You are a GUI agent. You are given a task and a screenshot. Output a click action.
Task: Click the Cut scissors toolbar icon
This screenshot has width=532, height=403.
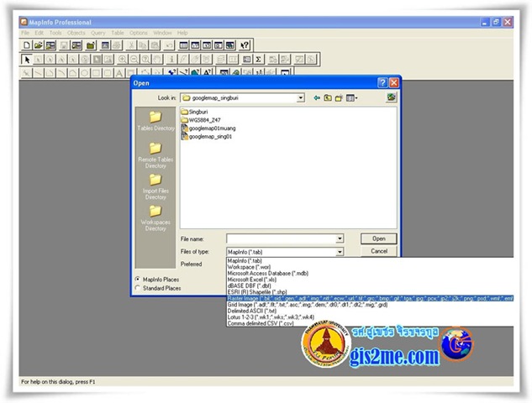[131, 45]
